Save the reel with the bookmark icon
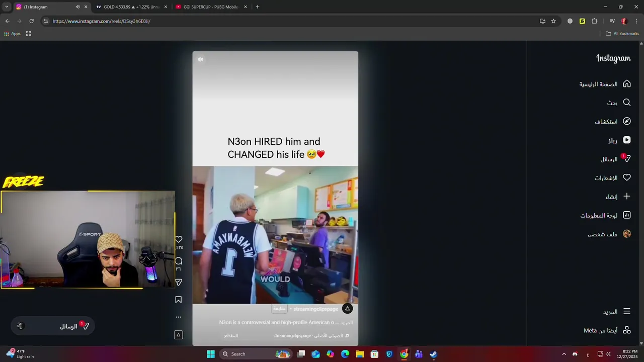Viewport: 644px width, 362px height. (x=178, y=300)
